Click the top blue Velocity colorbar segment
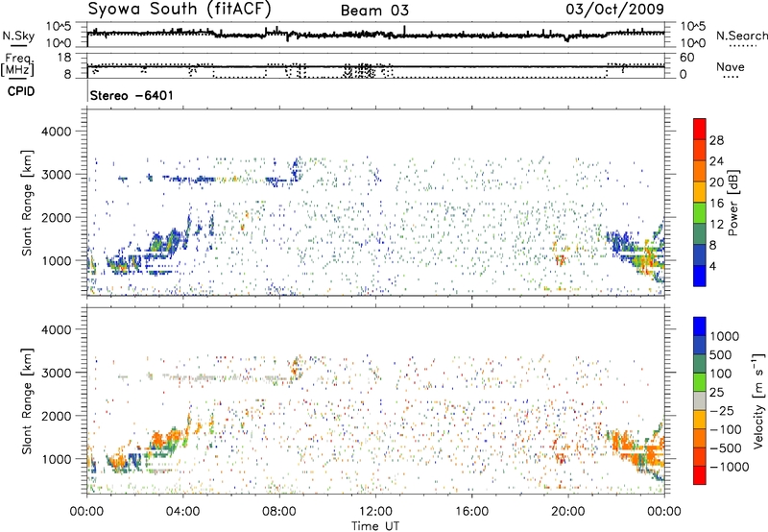The height and width of the screenshot is (532, 768). coord(700,326)
